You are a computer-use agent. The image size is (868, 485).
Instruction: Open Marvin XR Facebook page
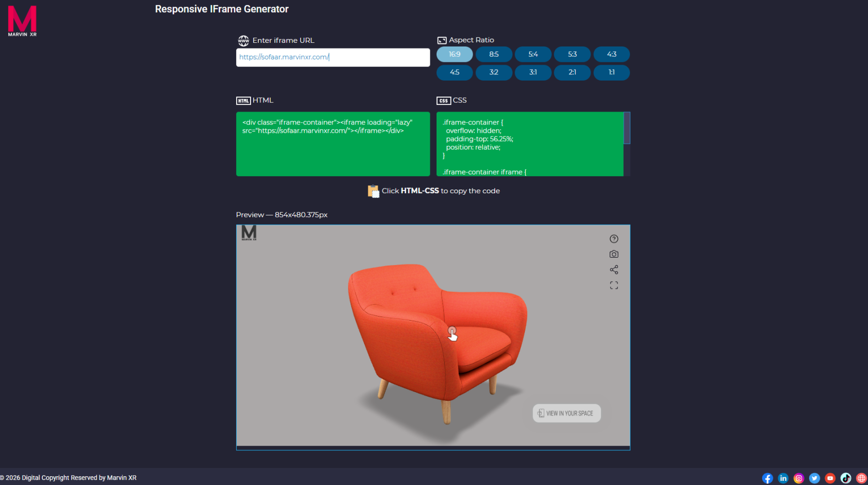point(768,478)
